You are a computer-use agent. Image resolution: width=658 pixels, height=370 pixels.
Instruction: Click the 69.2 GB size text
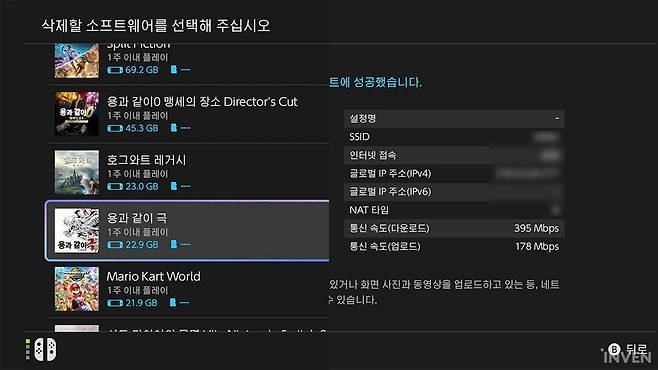tap(141, 70)
